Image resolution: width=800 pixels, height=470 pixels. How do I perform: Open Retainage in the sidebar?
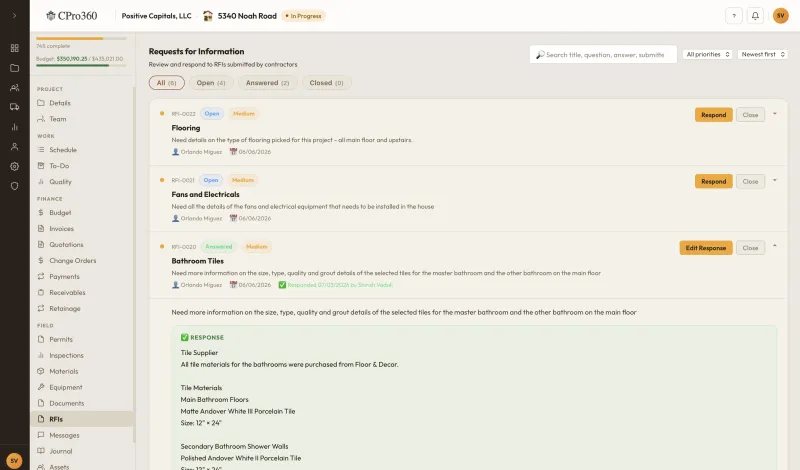pos(82,308)
